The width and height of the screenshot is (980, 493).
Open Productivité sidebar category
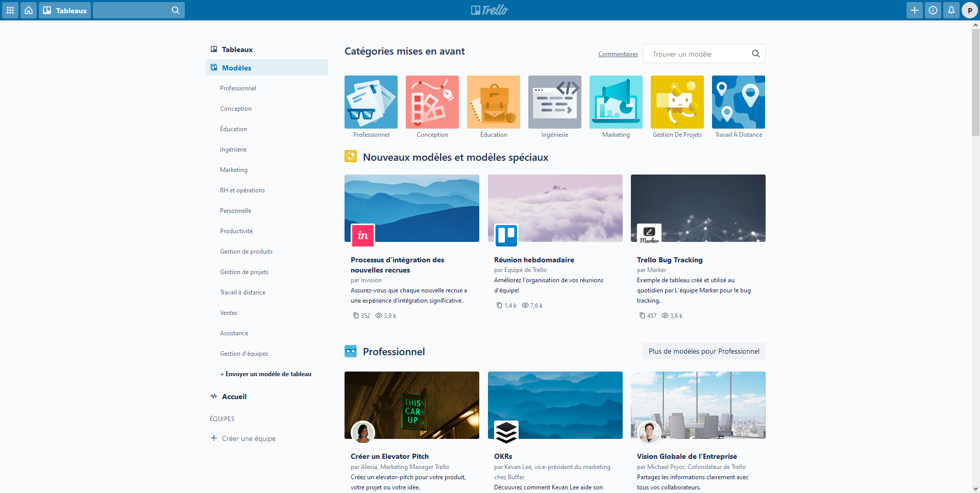236,231
